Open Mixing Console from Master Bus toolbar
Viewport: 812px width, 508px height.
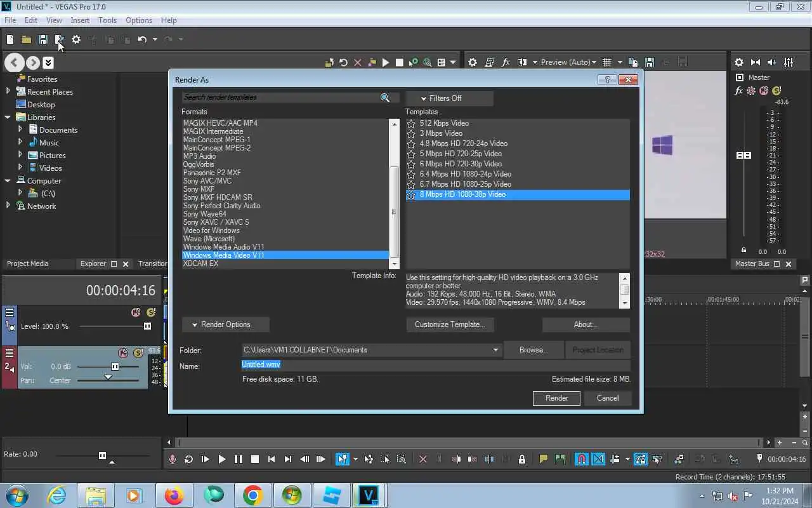point(789,62)
